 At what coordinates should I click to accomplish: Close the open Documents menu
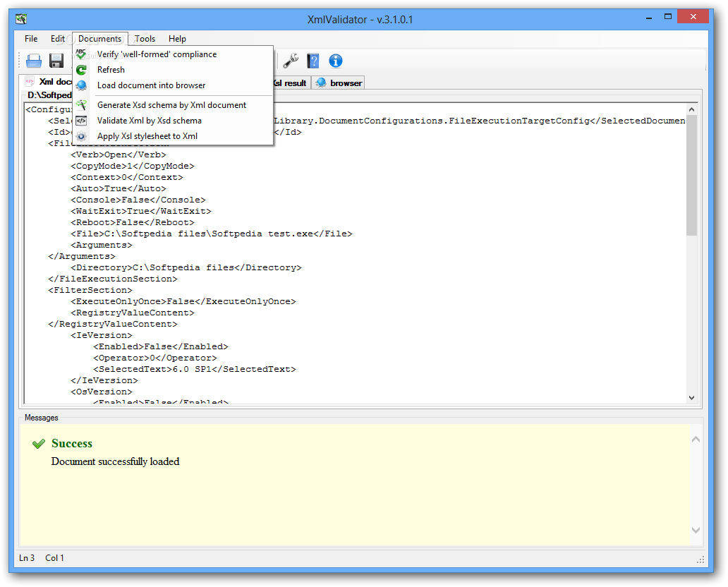(100, 39)
